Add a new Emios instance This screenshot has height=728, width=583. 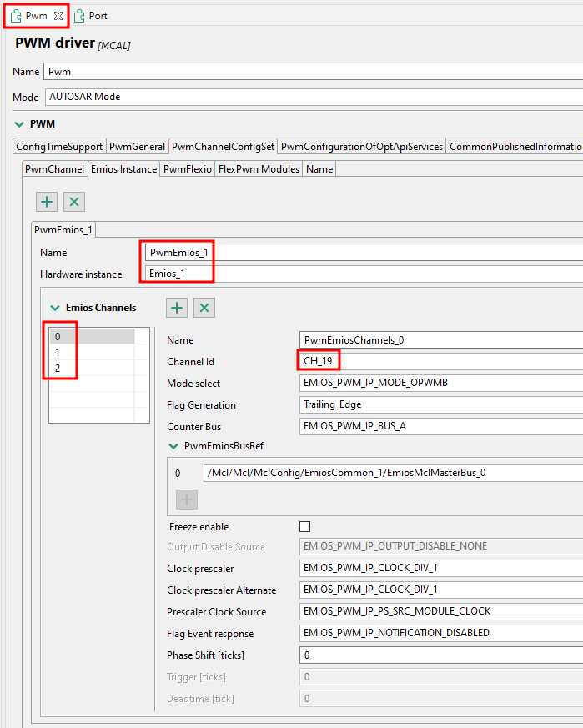click(47, 202)
